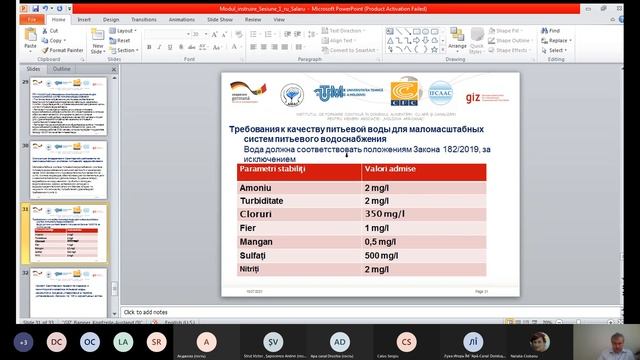The width and height of the screenshot is (640, 360).
Task: Open the Section dropdown
Action: click(124, 50)
